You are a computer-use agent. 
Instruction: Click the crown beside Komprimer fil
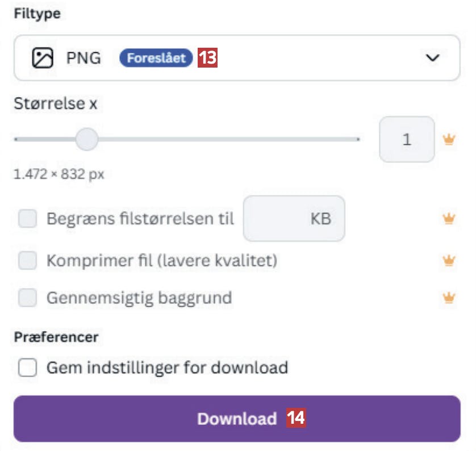449,261
